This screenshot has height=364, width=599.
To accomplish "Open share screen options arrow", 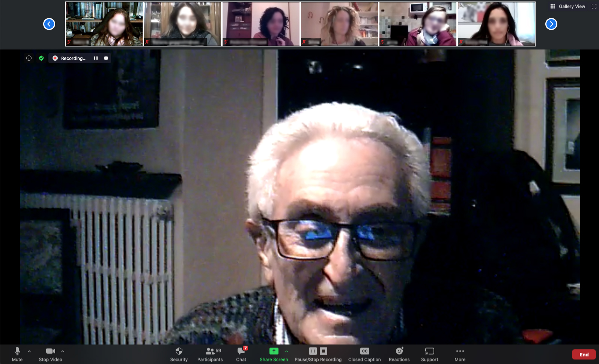I will pos(287,351).
